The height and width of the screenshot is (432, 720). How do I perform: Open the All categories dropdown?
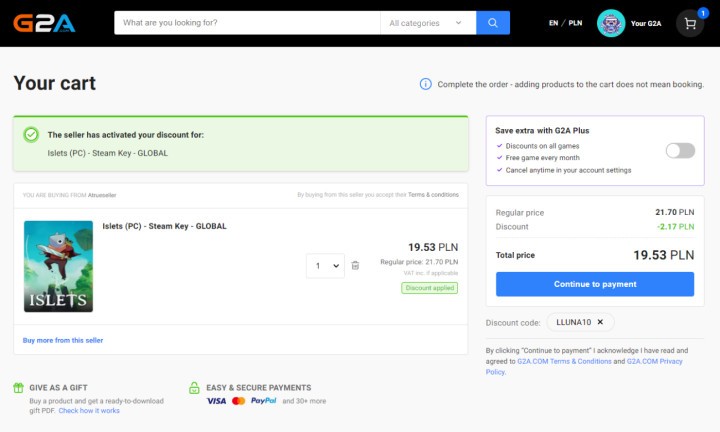tap(428, 23)
